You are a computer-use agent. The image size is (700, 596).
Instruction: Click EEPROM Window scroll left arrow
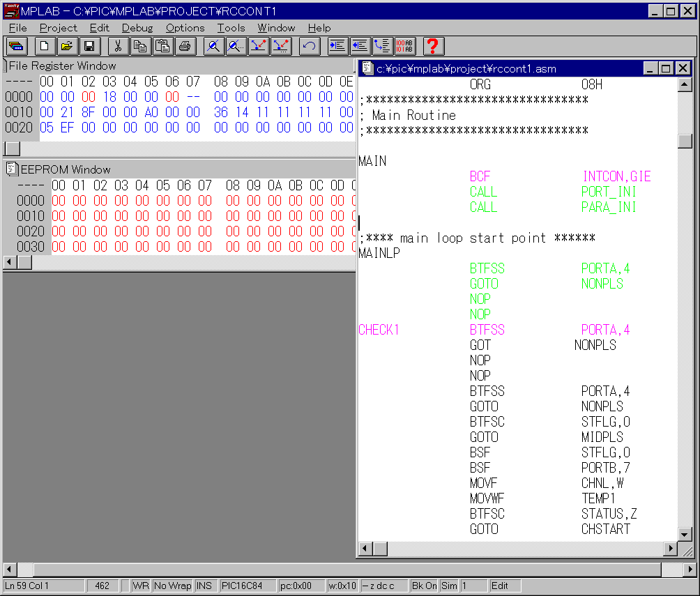tap(10, 263)
